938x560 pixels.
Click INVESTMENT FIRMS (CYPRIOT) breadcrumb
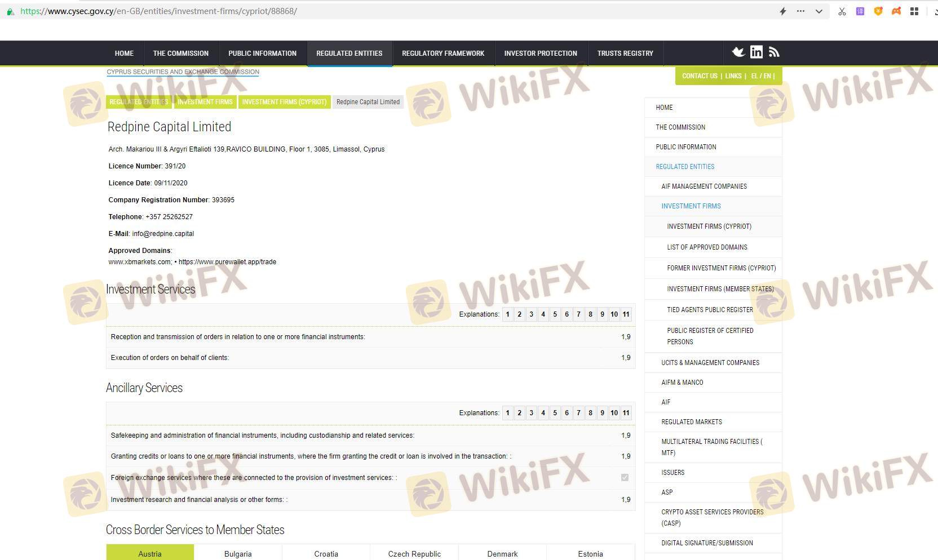coord(284,102)
